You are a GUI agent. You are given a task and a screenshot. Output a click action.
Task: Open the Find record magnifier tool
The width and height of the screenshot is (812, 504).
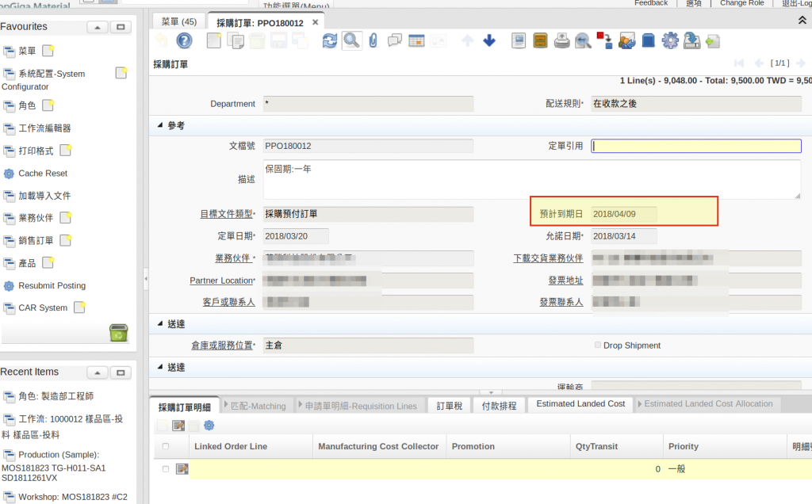pos(351,40)
